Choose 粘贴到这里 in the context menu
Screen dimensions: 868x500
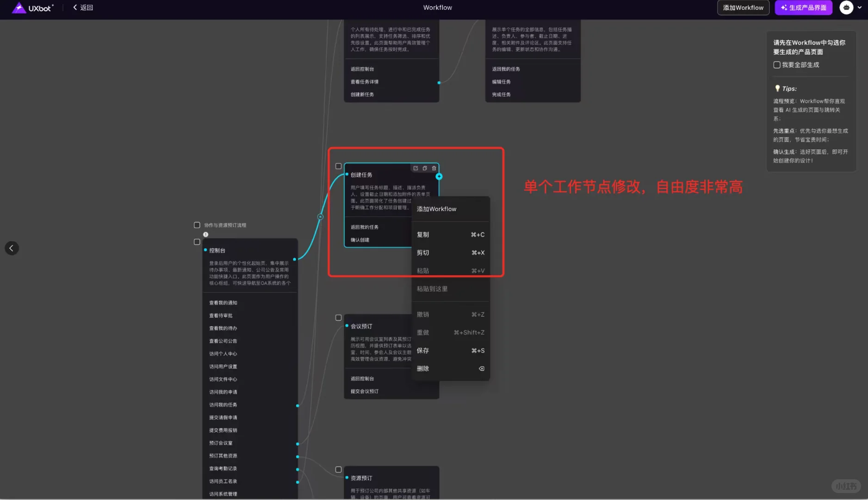[451, 289]
